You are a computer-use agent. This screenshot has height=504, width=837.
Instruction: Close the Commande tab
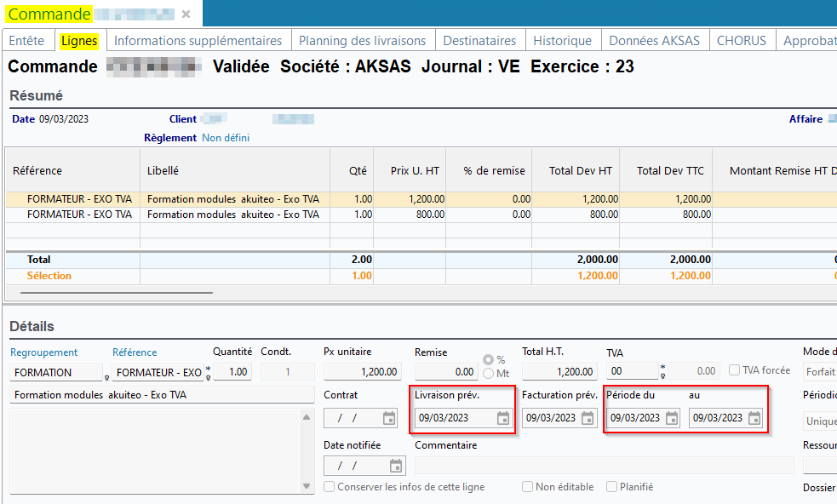186,14
